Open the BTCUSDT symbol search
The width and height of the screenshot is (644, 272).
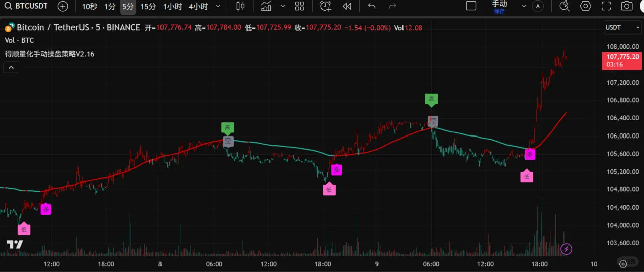[26, 6]
